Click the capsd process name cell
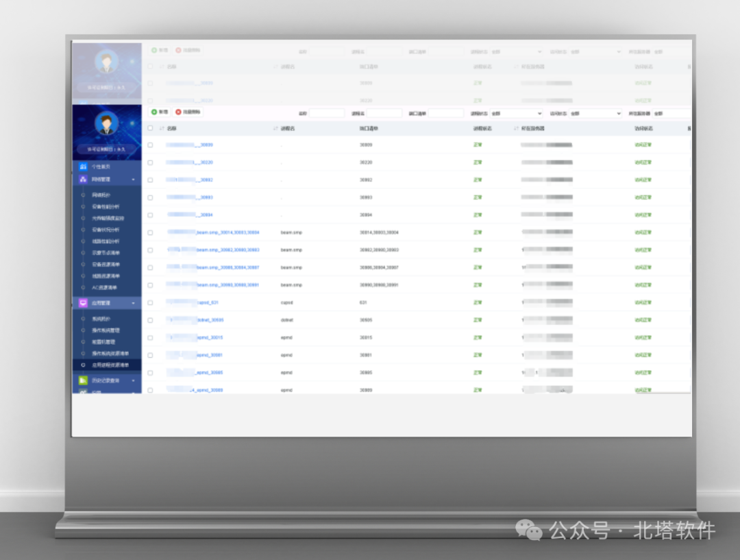 286,303
